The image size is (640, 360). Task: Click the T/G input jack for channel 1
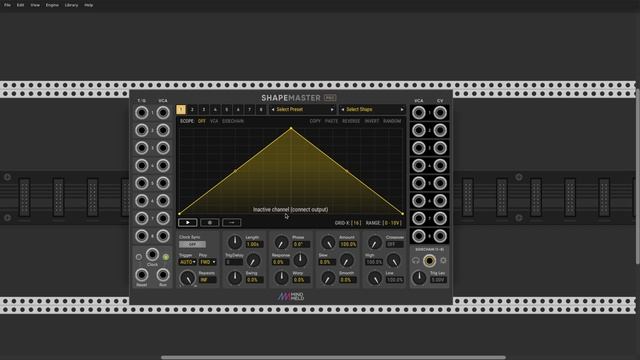142,113
